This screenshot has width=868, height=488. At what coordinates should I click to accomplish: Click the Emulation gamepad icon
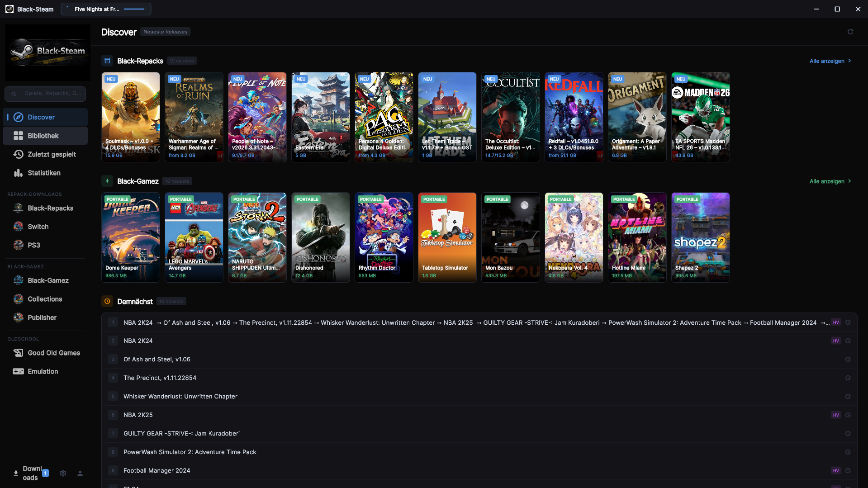click(18, 371)
